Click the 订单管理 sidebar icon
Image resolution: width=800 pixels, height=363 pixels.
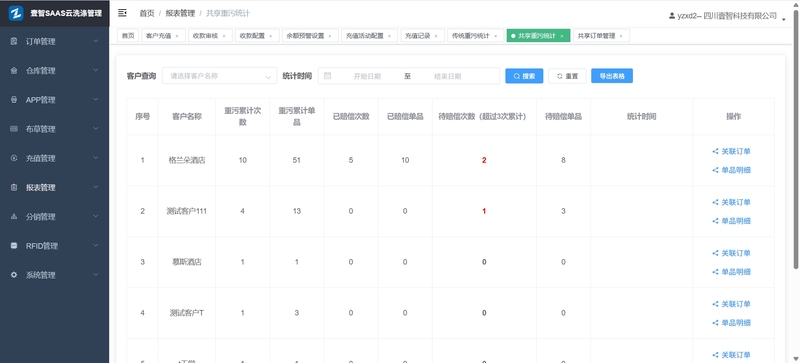[x=14, y=41]
